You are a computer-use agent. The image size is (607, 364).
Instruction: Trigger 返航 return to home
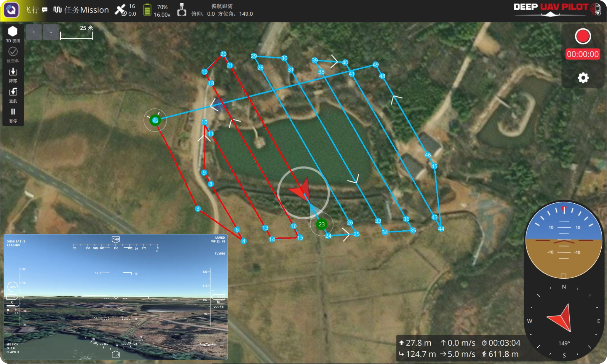pyautogui.click(x=13, y=95)
